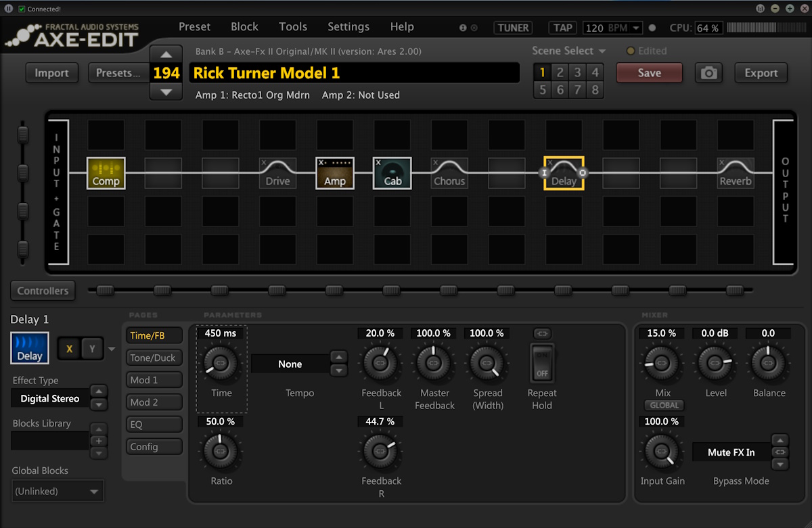The image size is (812, 528).
Task: Click the link icon above Repeat Hold
Action: (x=542, y=333)
